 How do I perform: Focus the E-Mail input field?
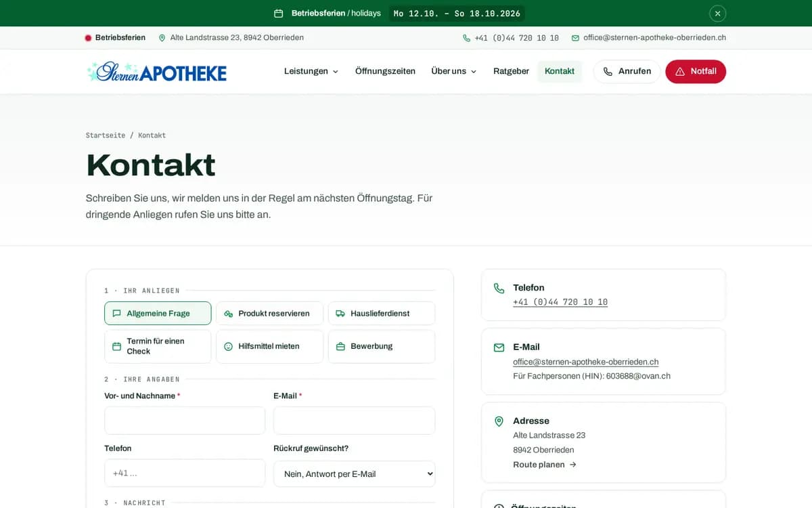[x=354, y=421]
